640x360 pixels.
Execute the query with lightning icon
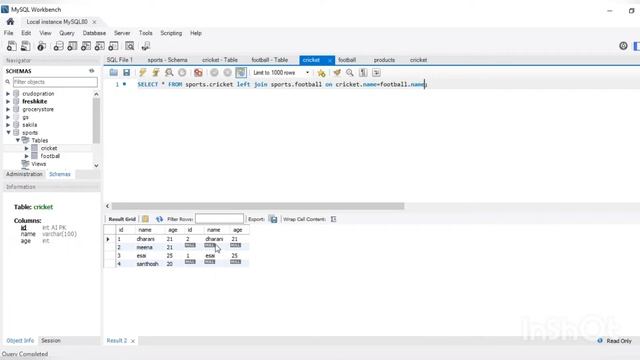[x=142, y=73]
